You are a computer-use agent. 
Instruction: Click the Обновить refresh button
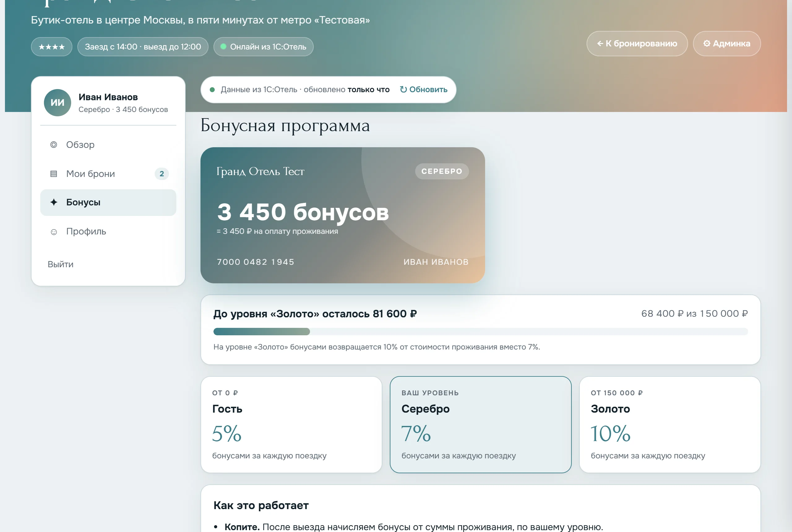[x=424, y=90]
